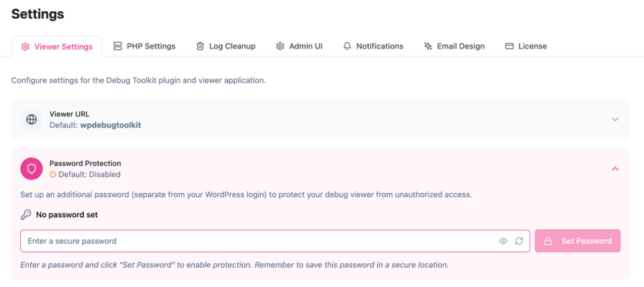
Task: Switch to the Email Design tab
Action: [454, 46]
